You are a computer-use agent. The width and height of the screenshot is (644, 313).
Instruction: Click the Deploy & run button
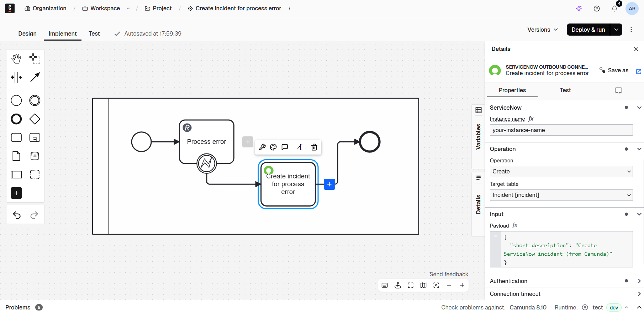pyautogui.click(x=588, y=30)
